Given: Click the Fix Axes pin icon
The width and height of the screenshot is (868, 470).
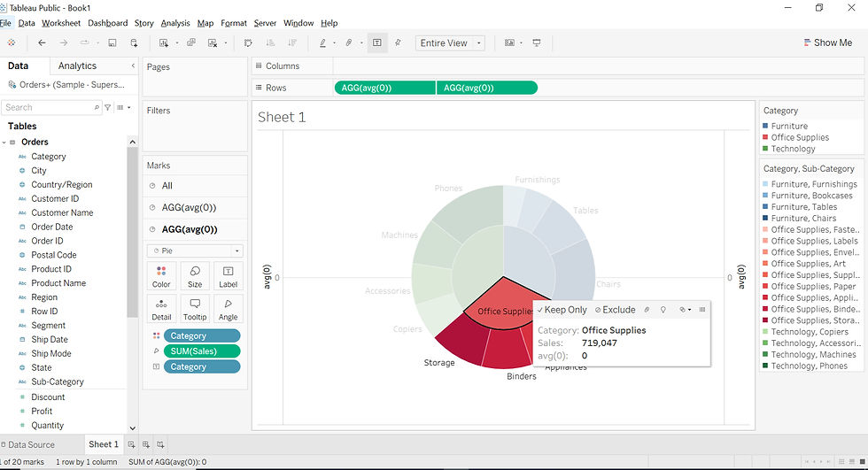Looking at the screenshot, I should tap(398, 42).
